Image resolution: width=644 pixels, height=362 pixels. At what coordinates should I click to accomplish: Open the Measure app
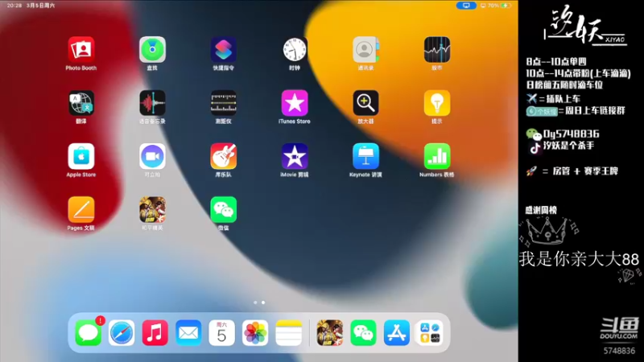click(x=224, y=103)
